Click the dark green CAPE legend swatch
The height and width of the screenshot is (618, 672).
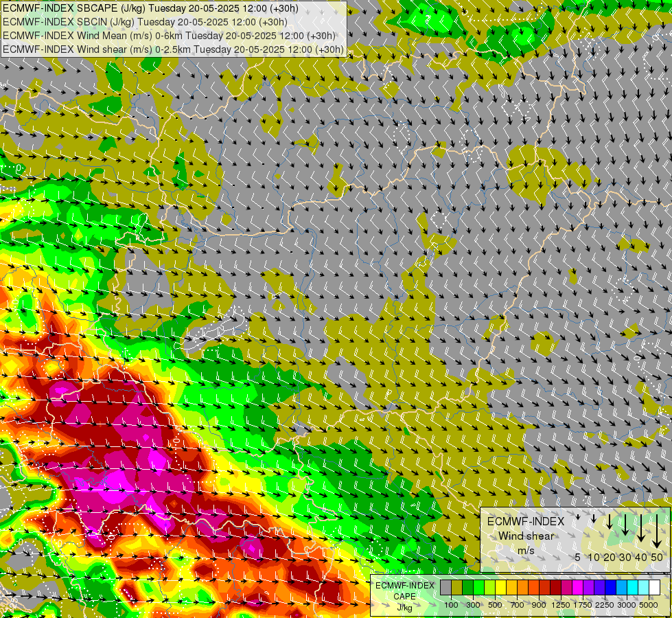tap(467, 588)
